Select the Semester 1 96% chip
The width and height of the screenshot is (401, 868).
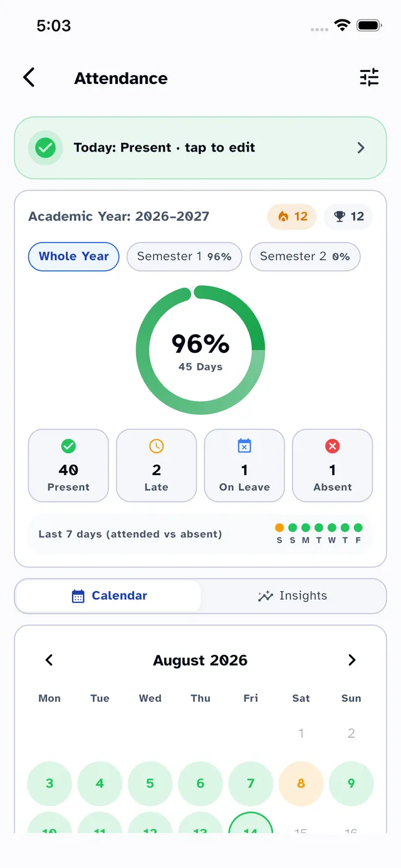coord(184,256)
